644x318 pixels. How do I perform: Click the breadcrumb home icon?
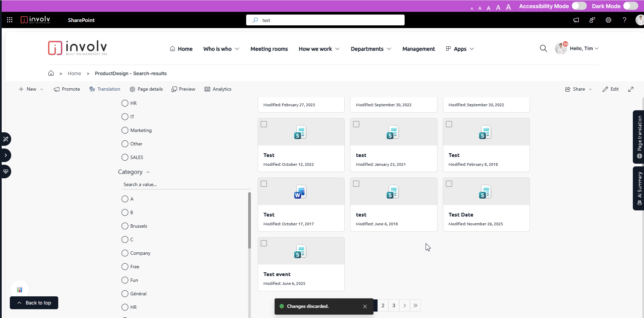click(51, 73)
